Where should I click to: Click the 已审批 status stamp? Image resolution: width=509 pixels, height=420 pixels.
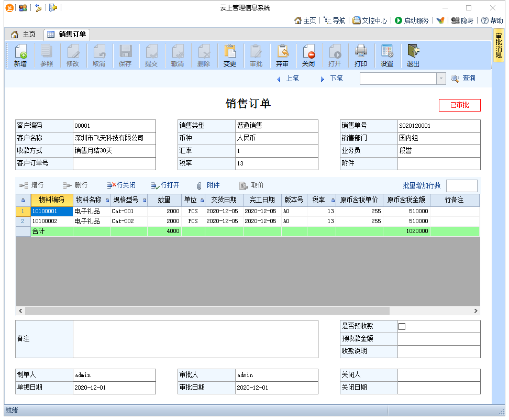pos(460,105)
